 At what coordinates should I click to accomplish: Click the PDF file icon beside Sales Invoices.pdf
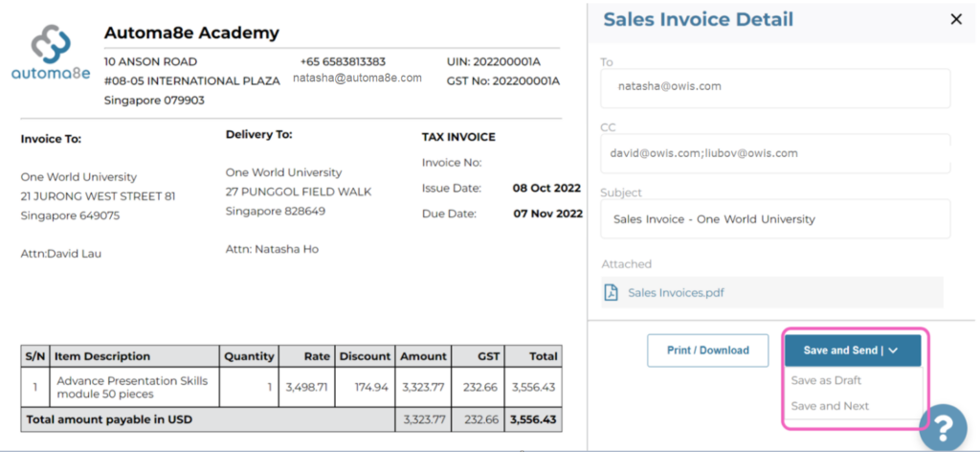612,292
